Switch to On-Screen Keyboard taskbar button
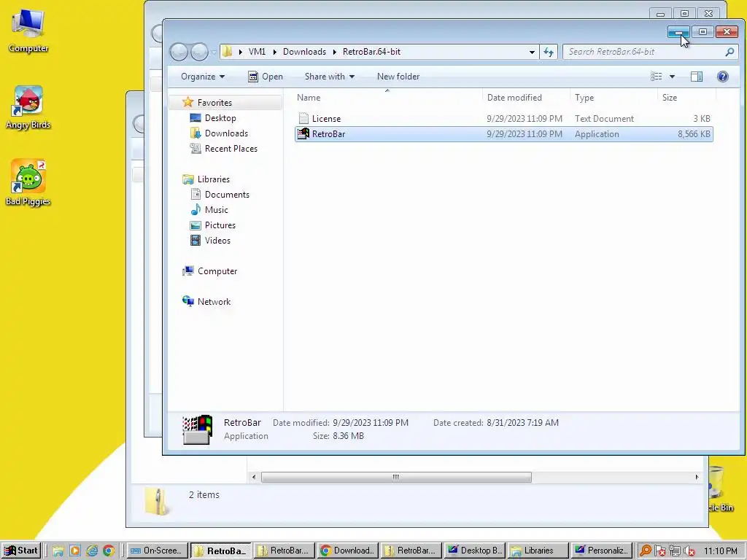This screenshot has width=747, height=560. tap(158, 551)
